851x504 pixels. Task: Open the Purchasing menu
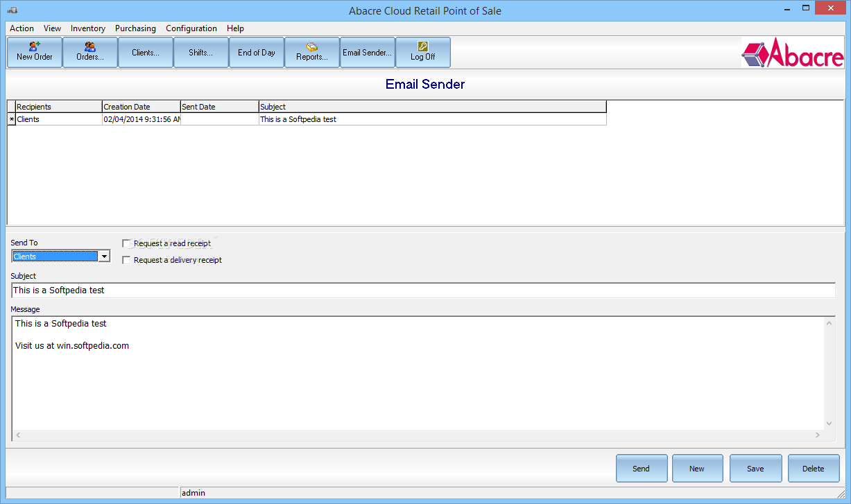click(x=135, y=28)
